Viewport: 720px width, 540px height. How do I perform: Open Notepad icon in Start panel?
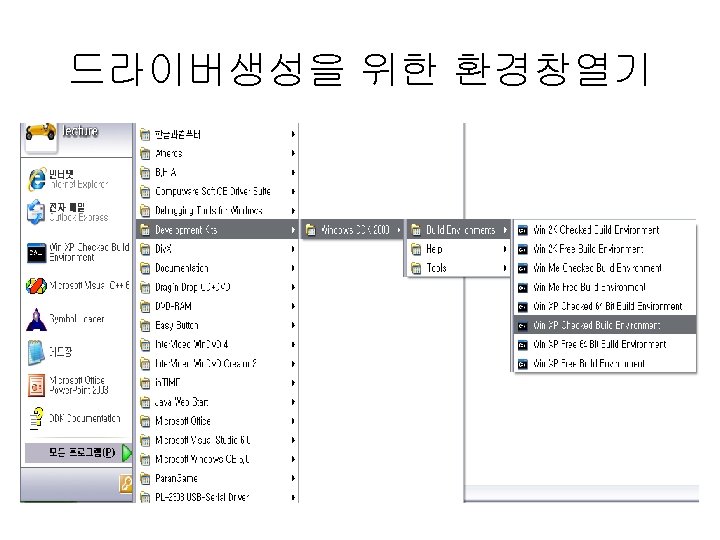pos(36,352)
